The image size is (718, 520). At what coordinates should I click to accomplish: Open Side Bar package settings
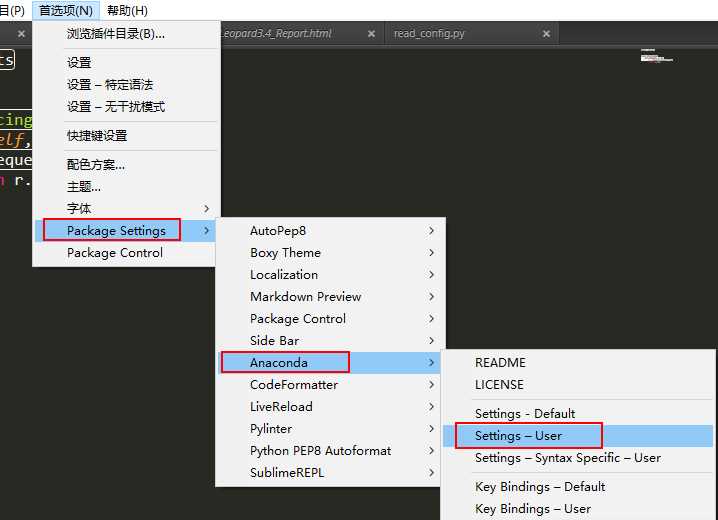click(329, 341)
